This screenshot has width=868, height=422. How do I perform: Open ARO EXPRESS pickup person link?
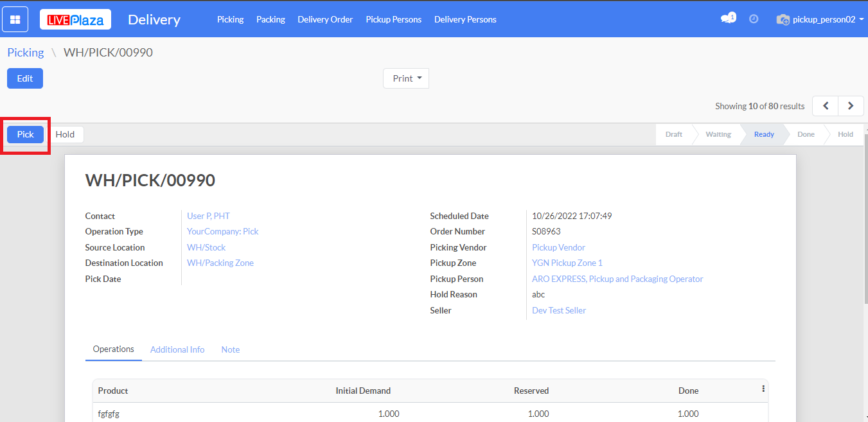tap(617, 279)
